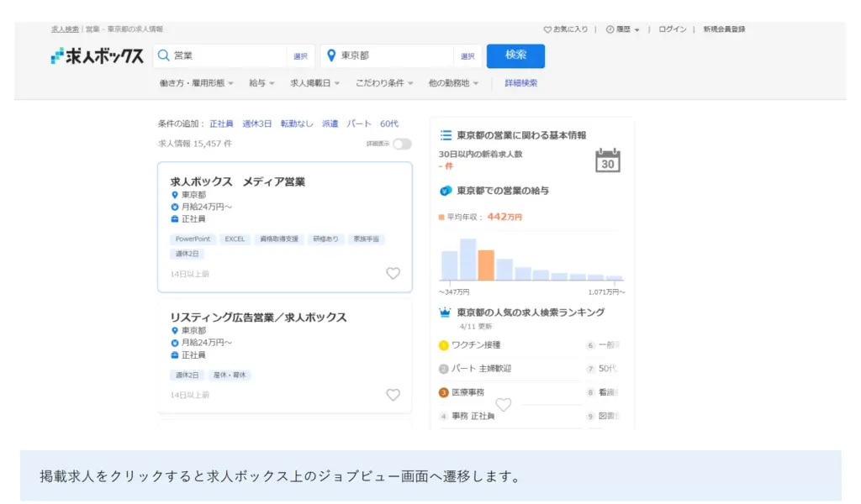Screen dimensions: 861x504
Task: Favorite the リスティング広告営業 job with heart icon
Action: point(394,395)
